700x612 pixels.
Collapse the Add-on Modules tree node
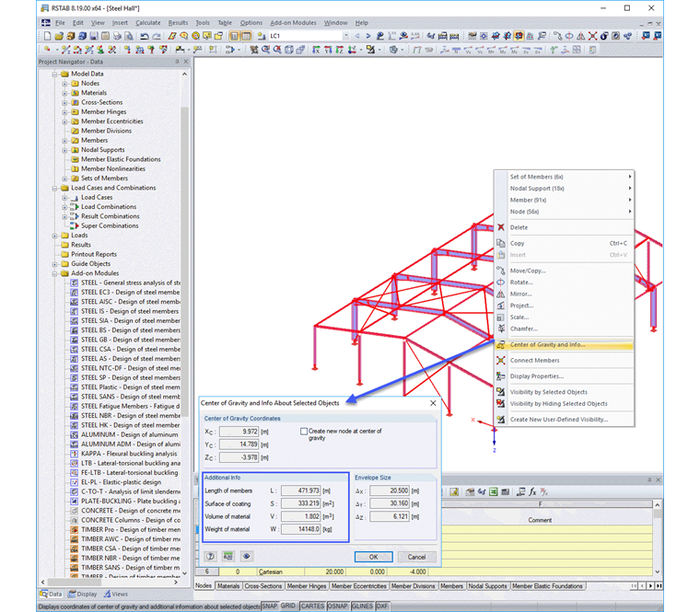pos(55,273)
